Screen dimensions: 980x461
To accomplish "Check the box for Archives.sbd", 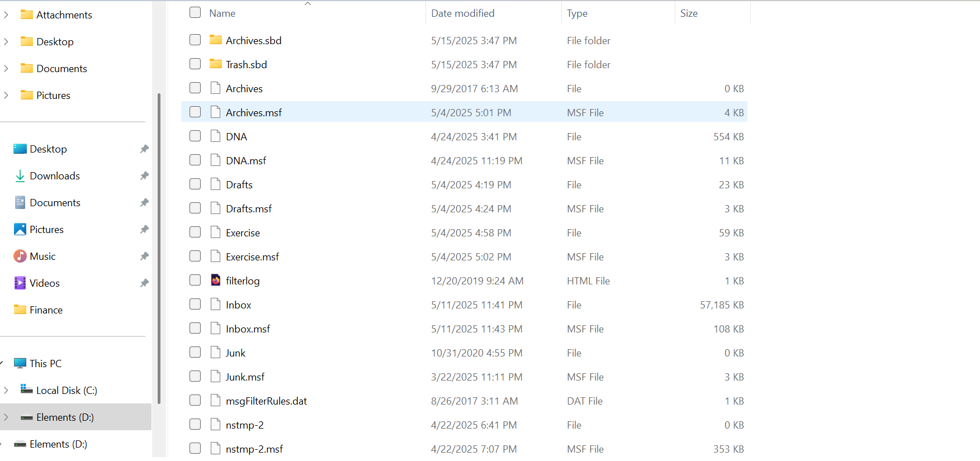I will tap(195, 40).
